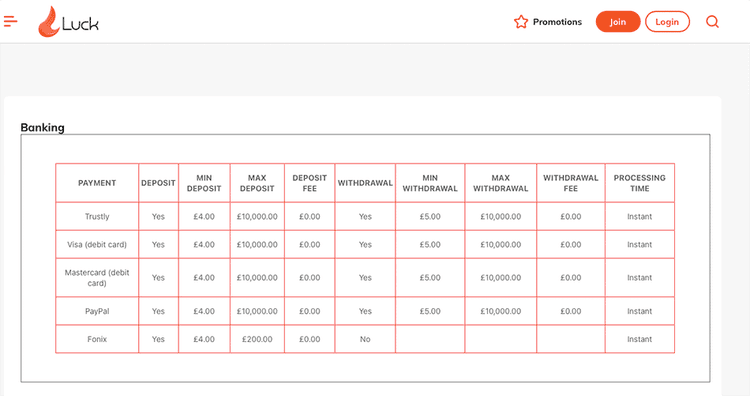Click Trustly max deposit £10,000.00
Image resolution: width=750 pixels, height=396 pixels.
[x=257, y=216]
